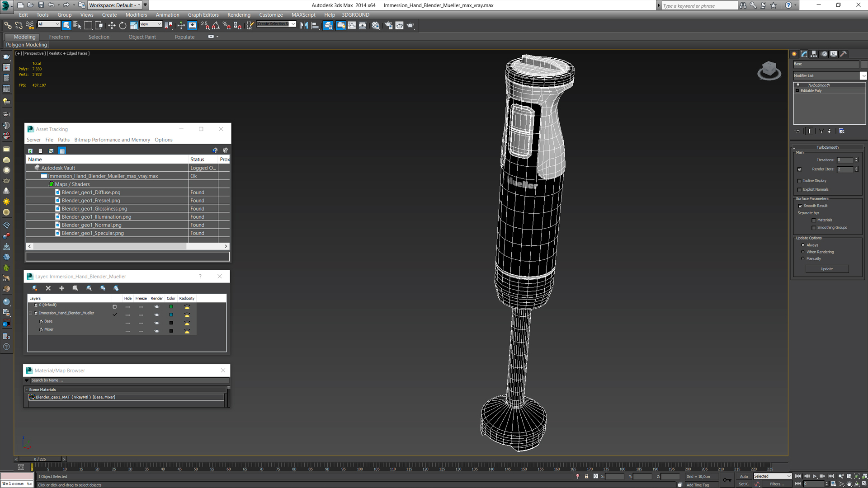The width and height of the screenshot is (868, 488).
Task: Activate Select and Move tool
Action: point(112,25)
